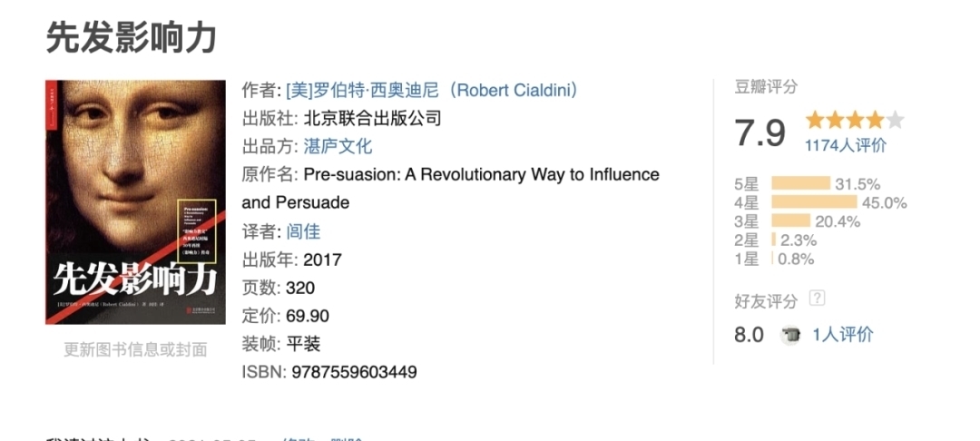Click the 1星 rating bar (0.8%)
The image size is (980, 441).
pos(772,260)
